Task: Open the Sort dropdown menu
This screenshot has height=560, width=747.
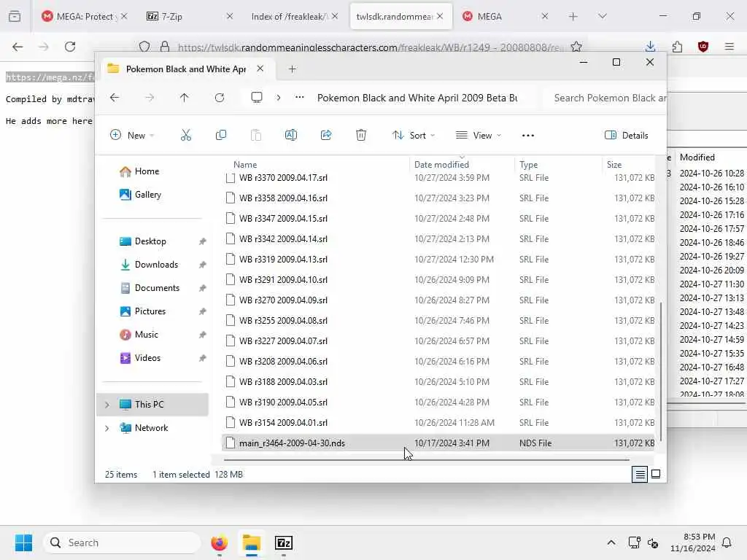Action: (x=414, y=135)
